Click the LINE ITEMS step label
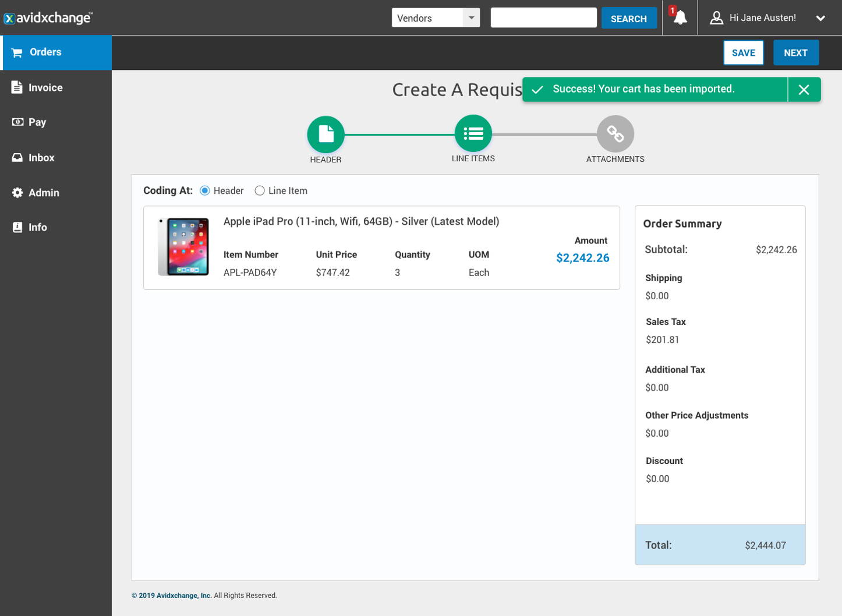 click(x=473, y=158)
